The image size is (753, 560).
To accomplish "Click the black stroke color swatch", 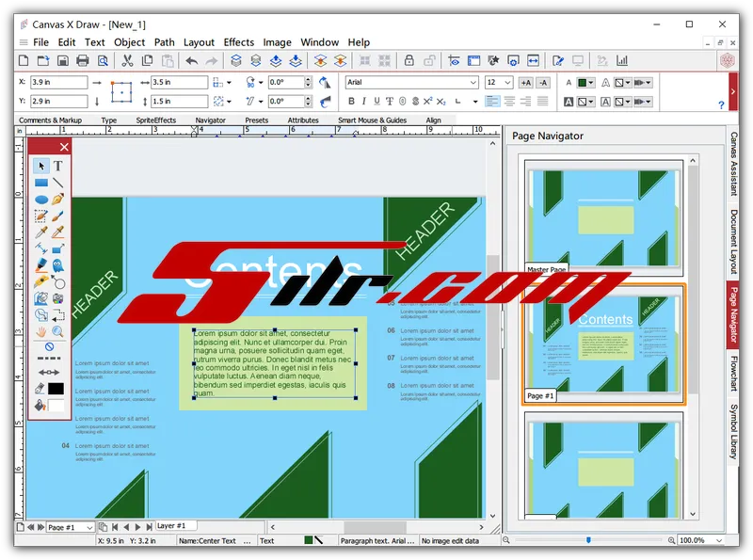I will pos(56,389).
